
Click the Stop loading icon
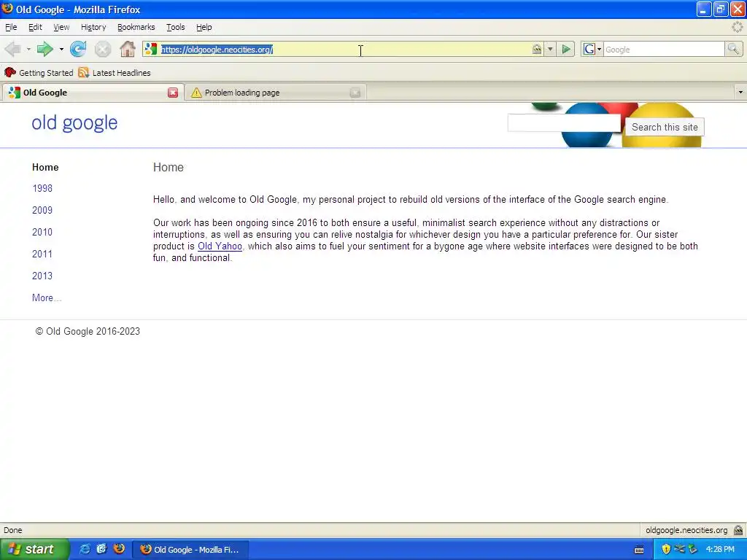pyautogui.click(x=102, y=49)
